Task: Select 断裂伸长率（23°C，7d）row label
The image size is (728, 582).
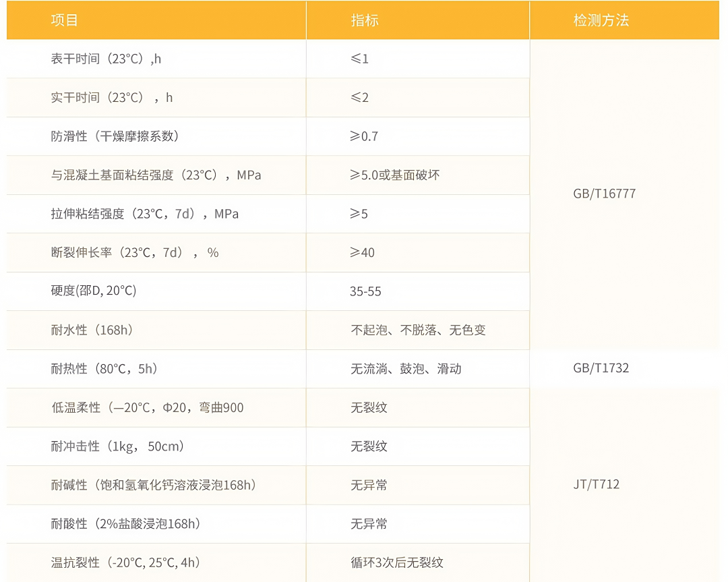Action: pyautogui.click(x=135, y=253)
